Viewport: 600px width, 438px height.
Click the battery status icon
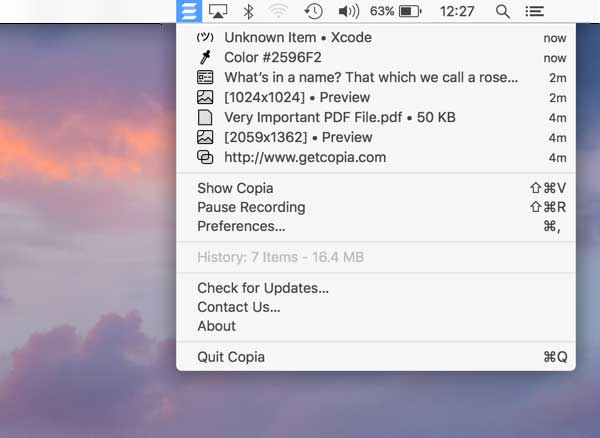(x=410, y=11)
